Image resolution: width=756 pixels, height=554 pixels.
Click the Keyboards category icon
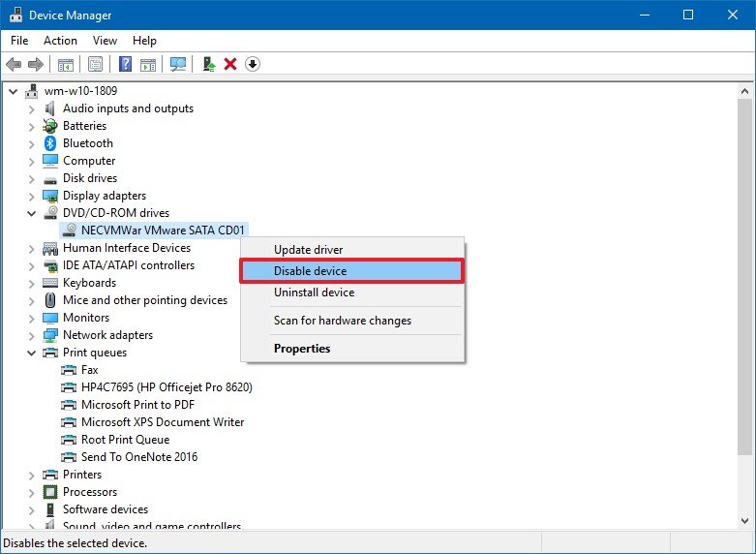coord(50,283)
